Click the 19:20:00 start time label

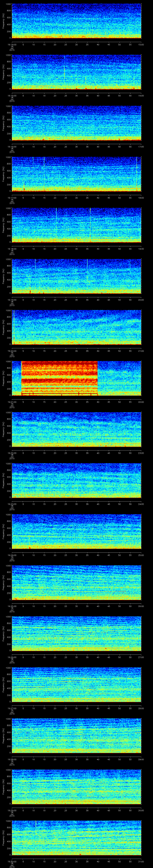coord(12,351)
